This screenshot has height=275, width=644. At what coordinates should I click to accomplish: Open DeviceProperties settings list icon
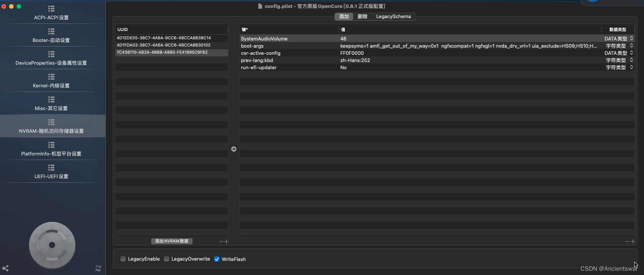point(51,54)
